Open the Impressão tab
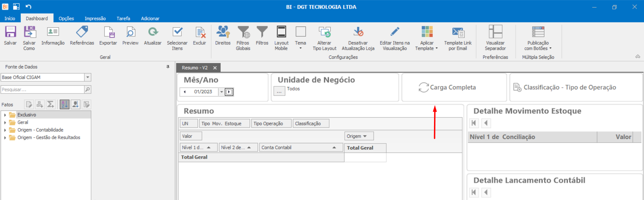The image size is (644, 200). point(95,18)
